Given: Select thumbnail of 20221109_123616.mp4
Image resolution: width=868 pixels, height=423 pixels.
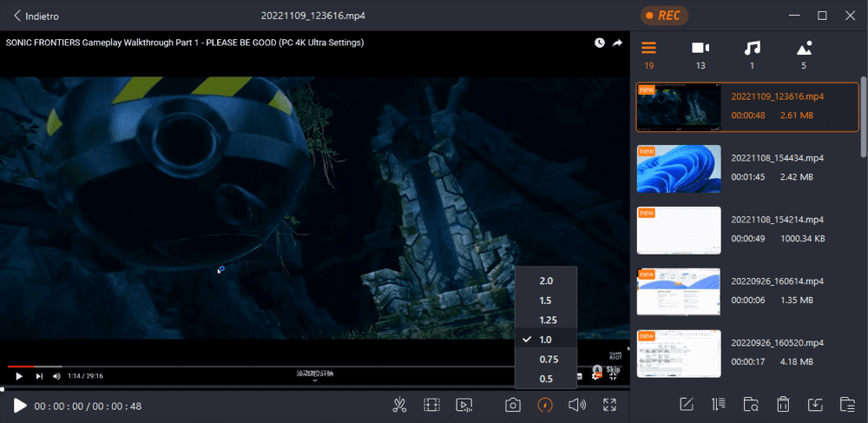Looking at the screenshot, I should tap(680, 108).
